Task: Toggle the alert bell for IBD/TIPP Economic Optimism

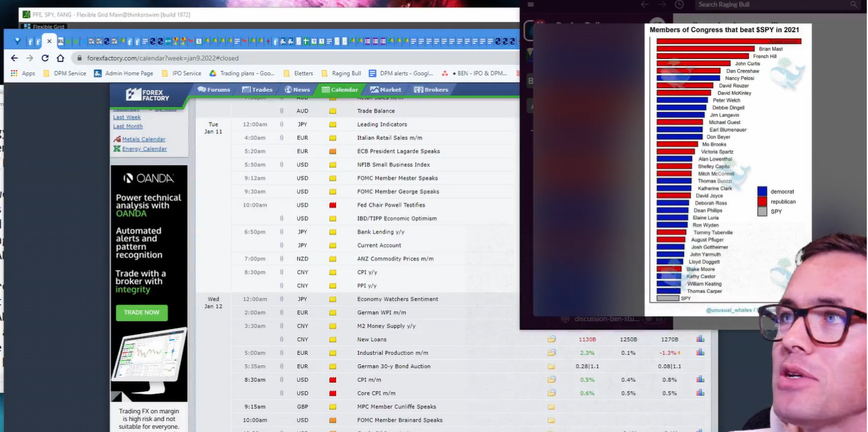Action: coord(281,218)
